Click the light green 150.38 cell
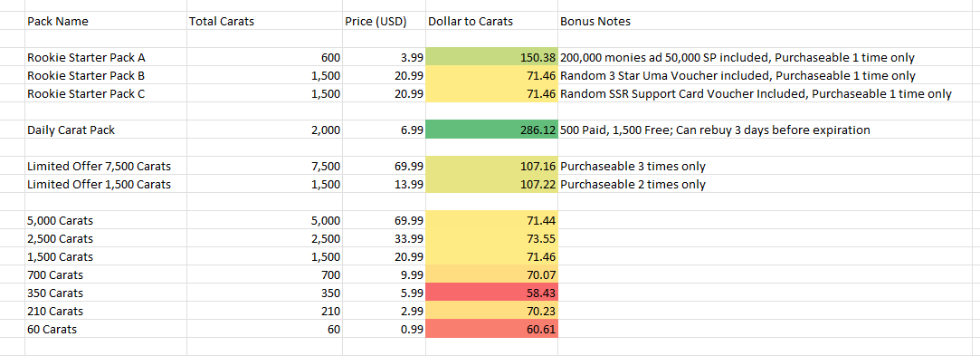980x356 pixels. 491,58
